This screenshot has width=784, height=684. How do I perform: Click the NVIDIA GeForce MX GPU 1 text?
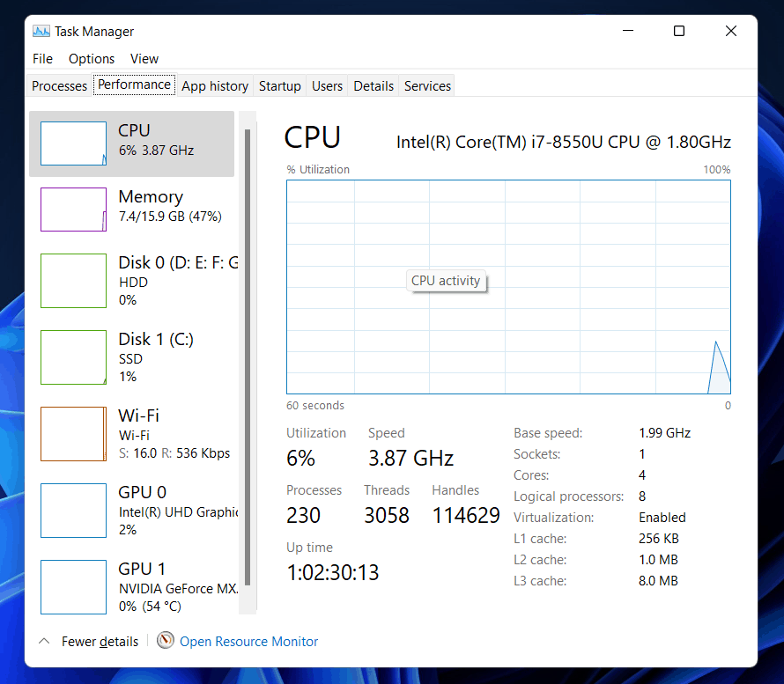click(x=179, y=589)
